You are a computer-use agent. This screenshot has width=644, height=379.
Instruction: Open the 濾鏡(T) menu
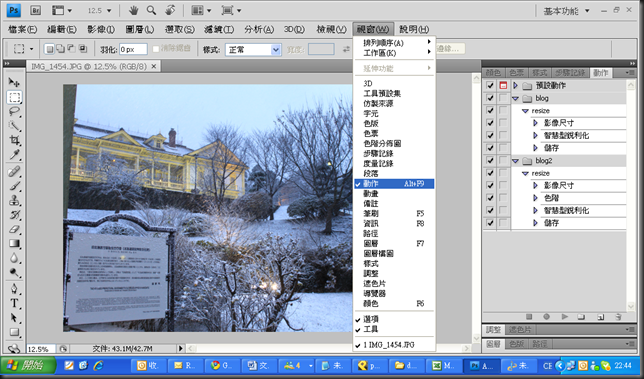click(219, 29)
